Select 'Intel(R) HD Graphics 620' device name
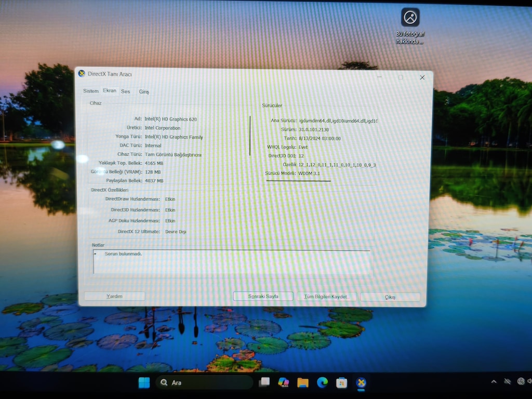532x399 pixels. click(x=170, y=119)
